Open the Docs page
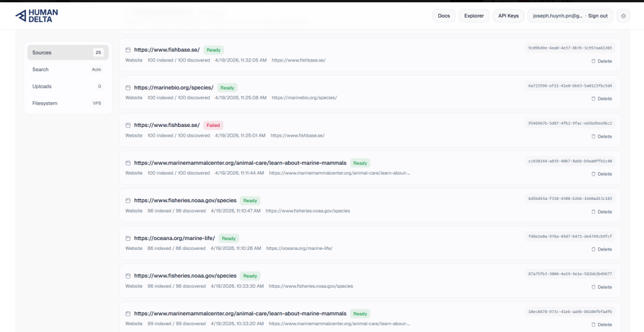The width and height of the screenshot is (644, 332). coord(444,16)
